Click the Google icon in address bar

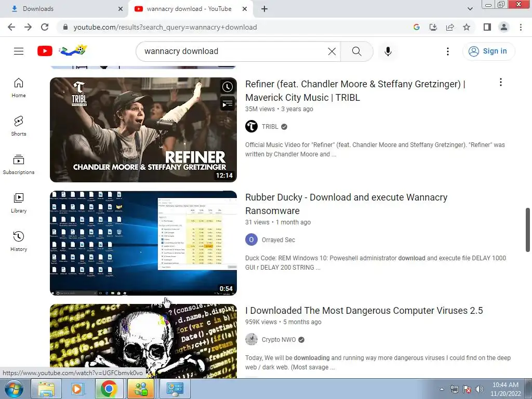(417, 27)
